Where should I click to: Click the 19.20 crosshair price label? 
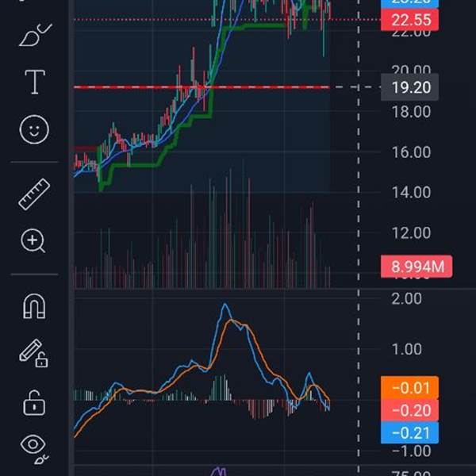409,87
